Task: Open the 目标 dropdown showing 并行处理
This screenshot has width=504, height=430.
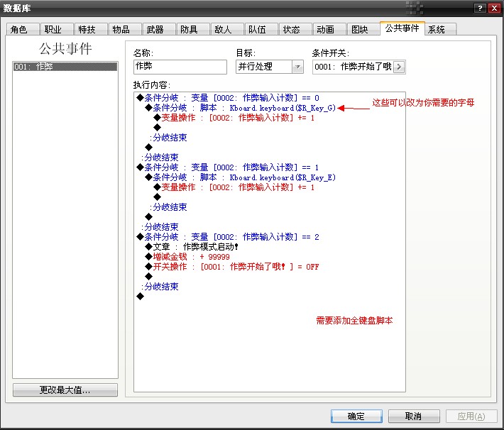Action: 269,67
